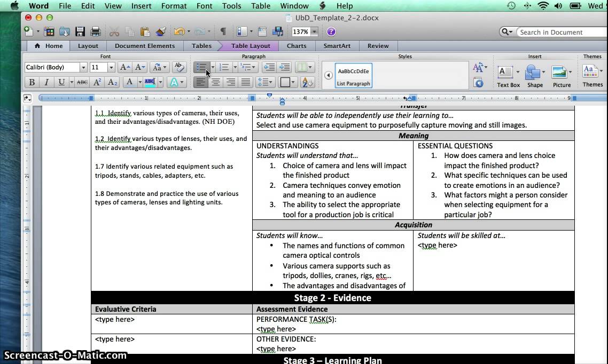Apply superscript formatting
Image resolution: width=608 pixels, height=364 pixels.
point(97,82)
